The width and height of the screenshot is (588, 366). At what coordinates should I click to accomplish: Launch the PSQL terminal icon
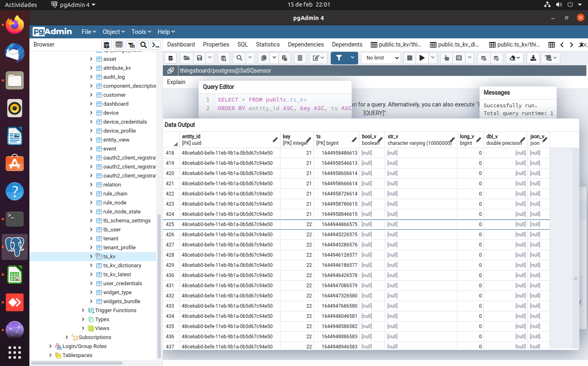[156, 44]
